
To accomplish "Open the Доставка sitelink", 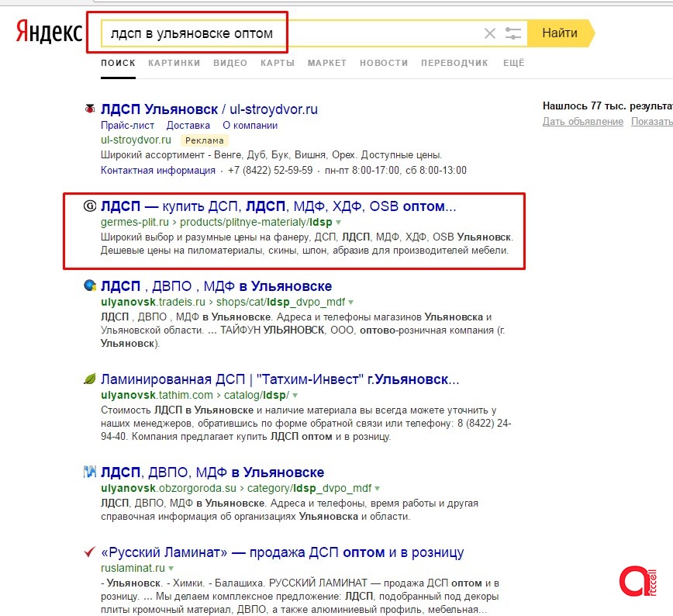I will coord(188,126).
